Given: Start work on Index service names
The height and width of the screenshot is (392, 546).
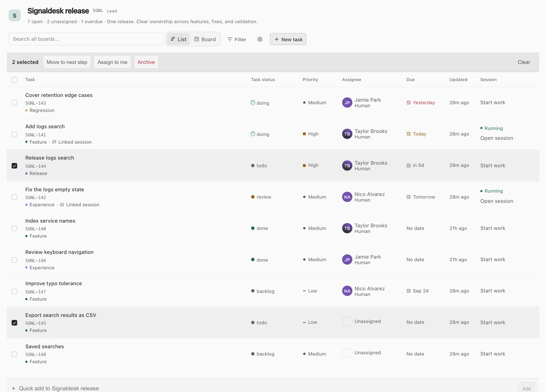Looking at the screenshot, I should 493,228.
